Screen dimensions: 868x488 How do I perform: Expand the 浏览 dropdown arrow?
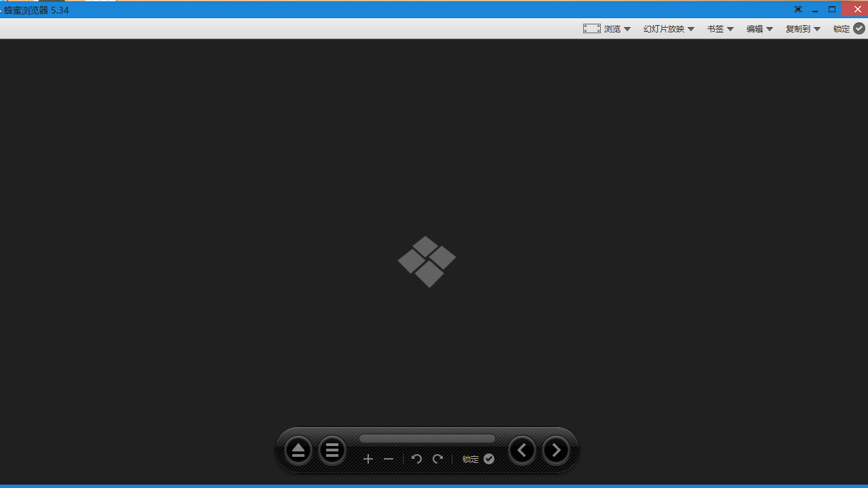coord(627,29)
